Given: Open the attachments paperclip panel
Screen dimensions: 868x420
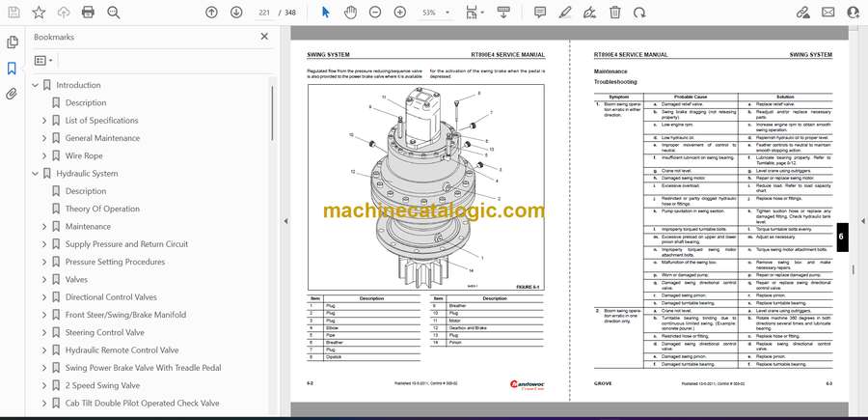Looking at the screenshot, I should click(13, 94).
